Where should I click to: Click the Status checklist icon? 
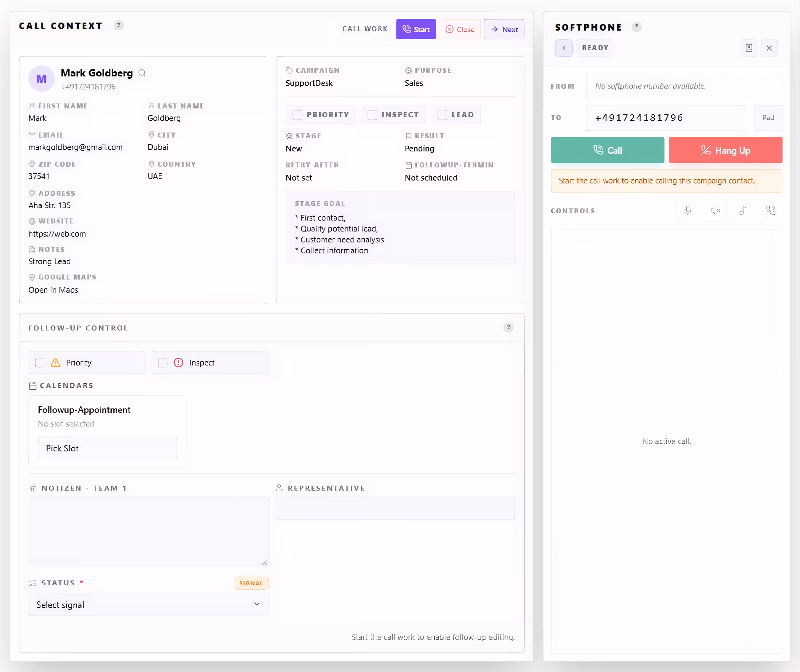(33, 583)
